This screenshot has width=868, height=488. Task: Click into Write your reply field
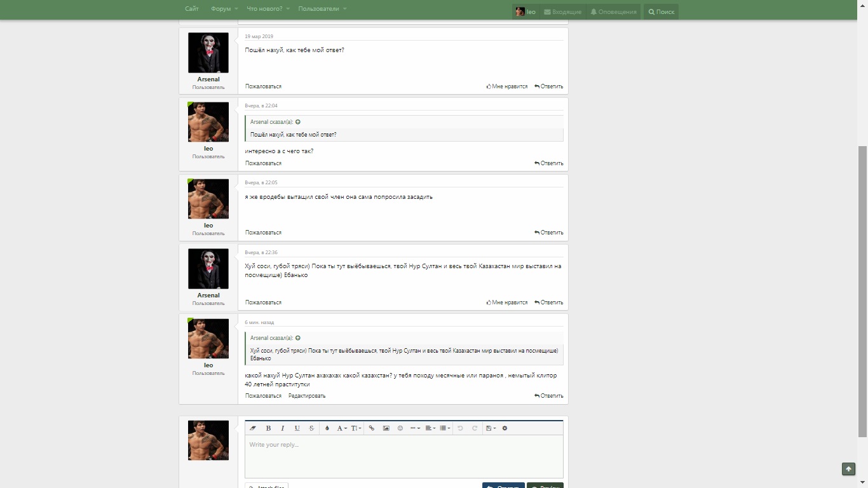tap(404, 456)
